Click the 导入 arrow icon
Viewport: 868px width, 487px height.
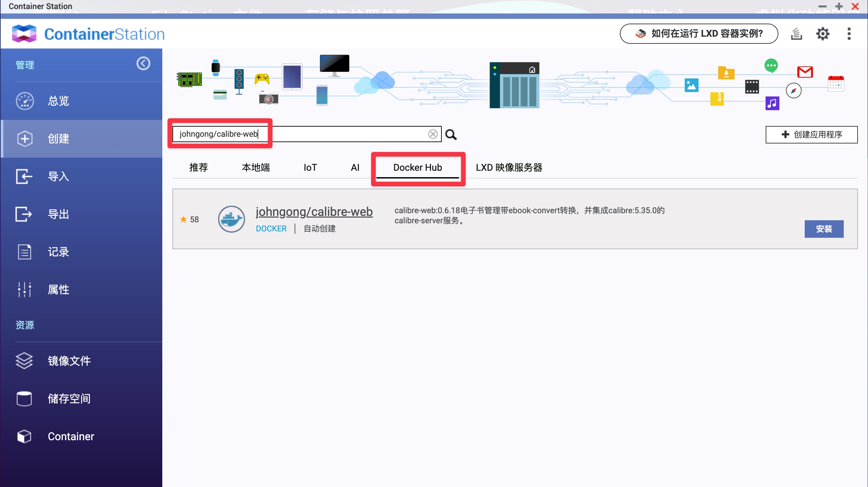[24, 176]
